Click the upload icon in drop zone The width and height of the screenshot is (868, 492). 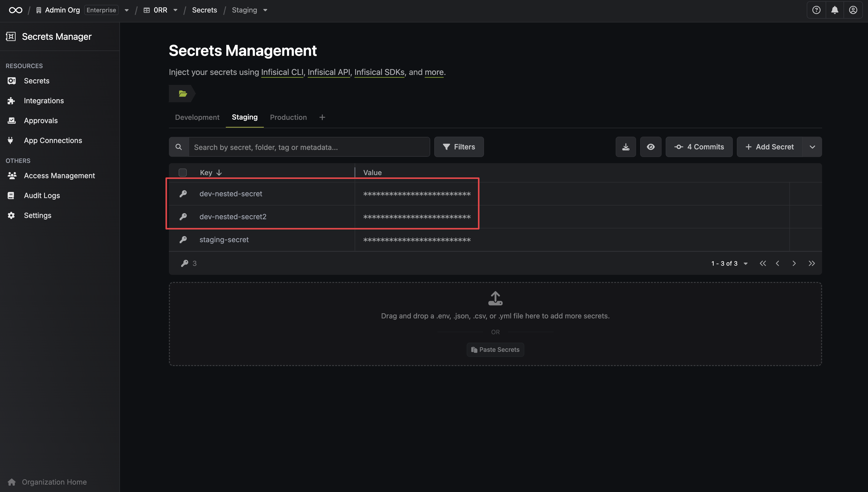(x=495, y=298)
